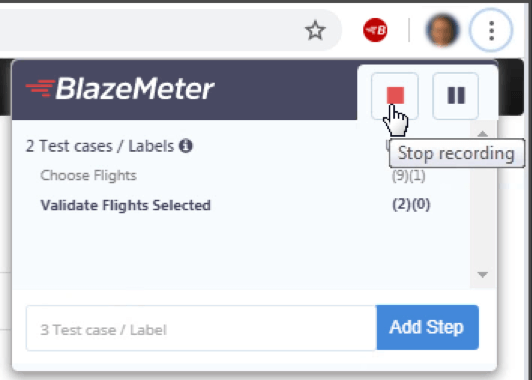Select the Choose Flights test case

pos(89,175)
